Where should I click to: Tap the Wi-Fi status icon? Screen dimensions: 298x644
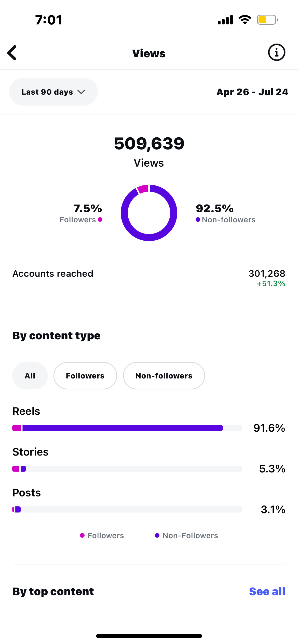click(x=245, y=20)
